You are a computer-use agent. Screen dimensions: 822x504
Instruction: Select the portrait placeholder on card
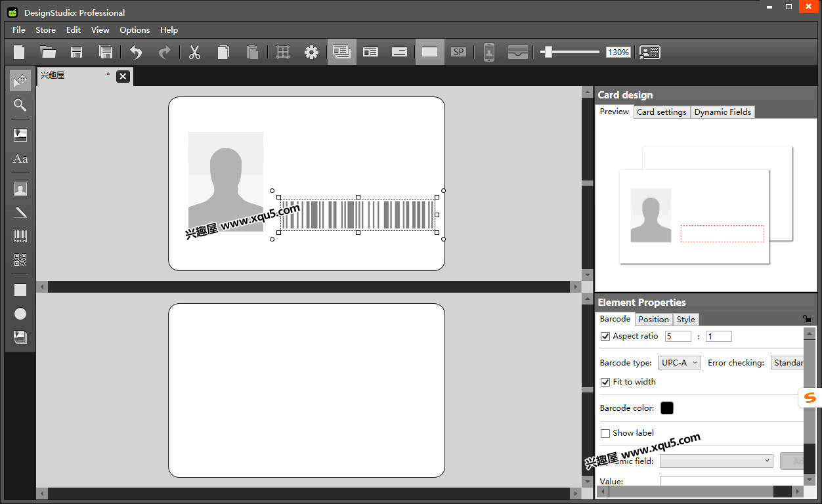point(226,181)
